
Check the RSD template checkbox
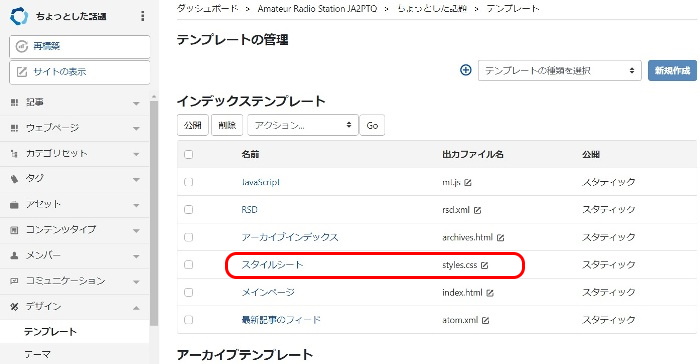tap(188, 209)
